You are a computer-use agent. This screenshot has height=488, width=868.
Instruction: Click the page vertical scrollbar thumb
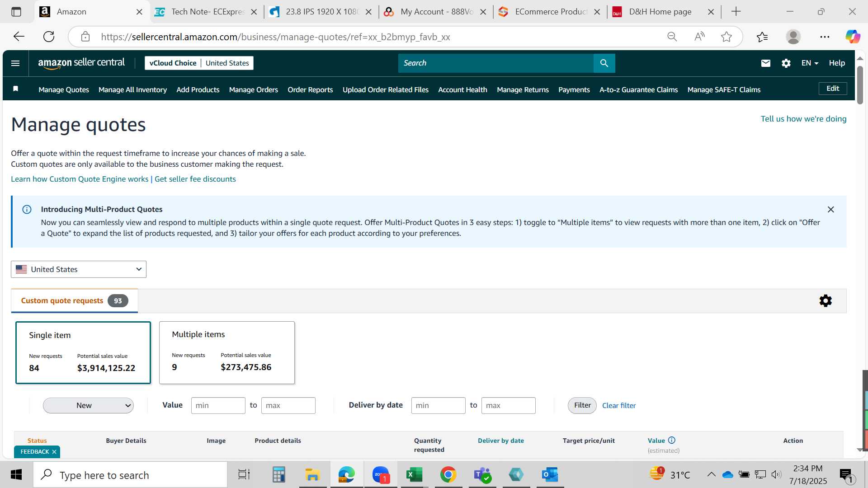(x=860, y=85)
